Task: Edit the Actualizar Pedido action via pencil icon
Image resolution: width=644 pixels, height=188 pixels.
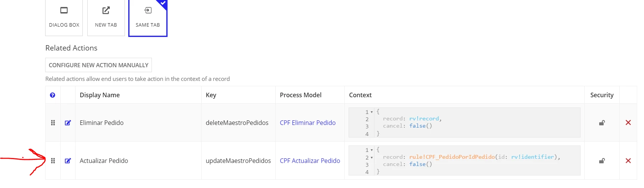Action: click(68, 161)
